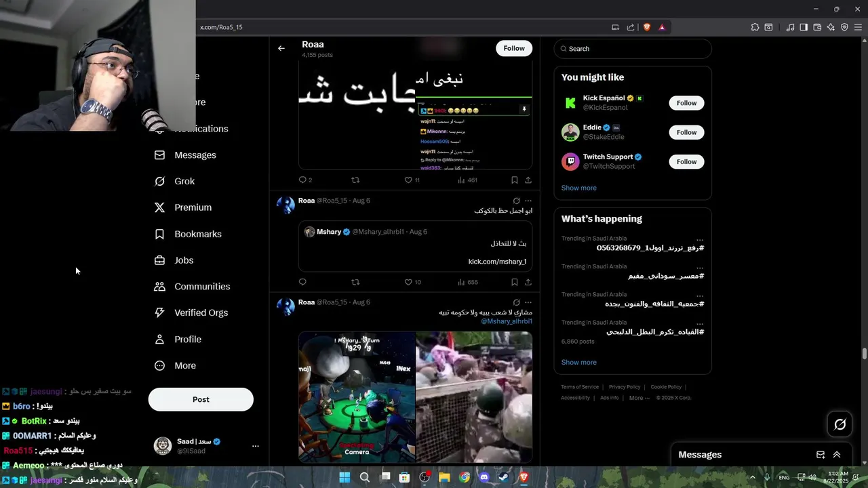Open the kick.com/mshary_1 link

pos(497,262)
